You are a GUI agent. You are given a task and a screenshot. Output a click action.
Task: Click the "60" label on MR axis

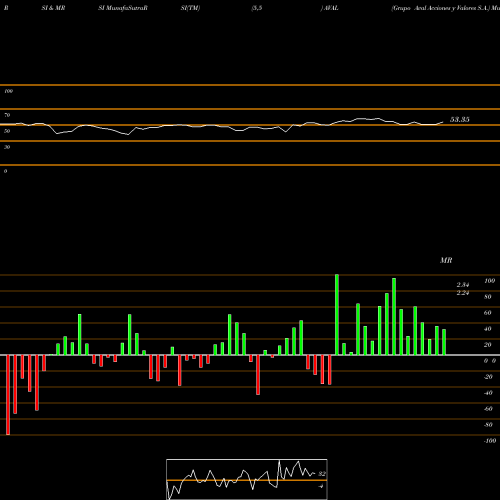[488, 313]
